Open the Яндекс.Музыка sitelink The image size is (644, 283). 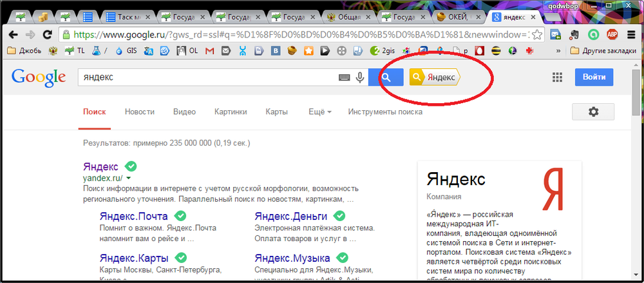click(x=292, y=259)
